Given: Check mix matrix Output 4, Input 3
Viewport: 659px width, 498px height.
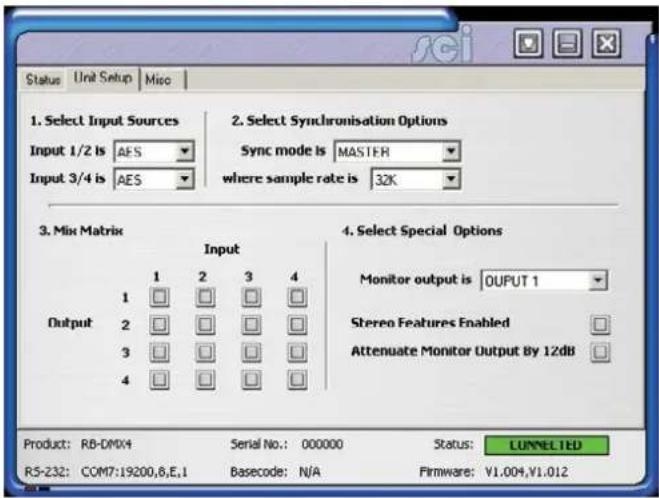Looking at the screenshot, I should [x=251, y=380].
